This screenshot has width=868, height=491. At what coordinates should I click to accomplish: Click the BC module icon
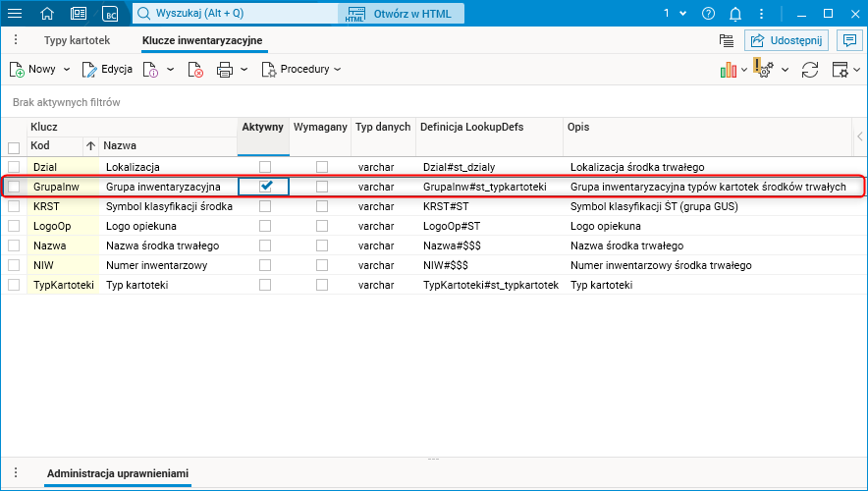pos(110,14)
